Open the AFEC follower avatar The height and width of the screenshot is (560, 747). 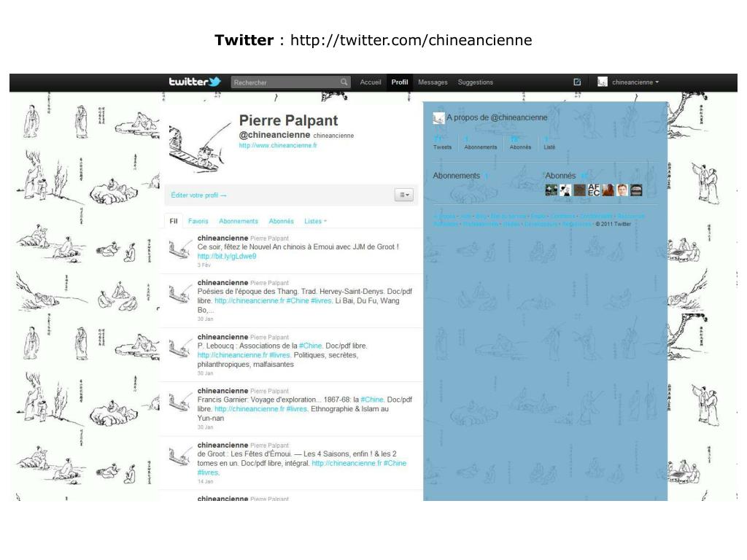[594, 190]
